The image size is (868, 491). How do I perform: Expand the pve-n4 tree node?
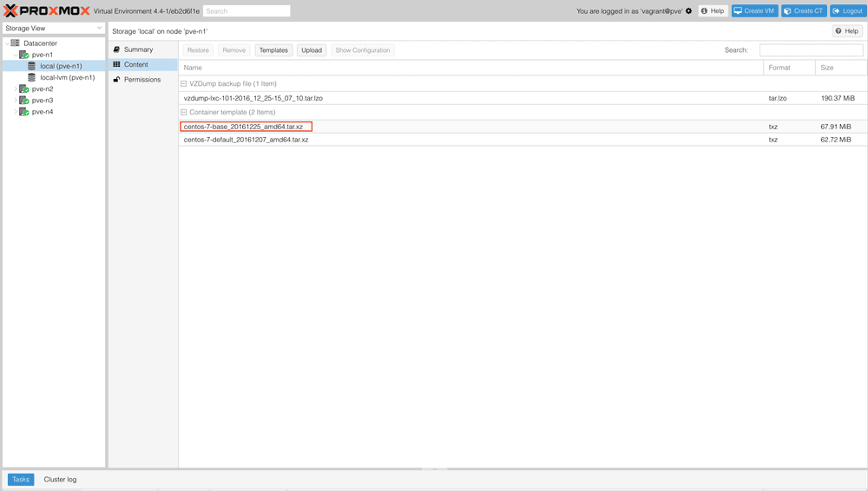16,111
